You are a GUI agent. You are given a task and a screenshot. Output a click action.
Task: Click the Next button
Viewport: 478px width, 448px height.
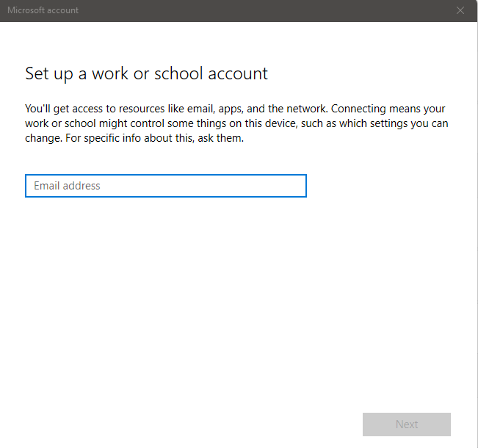pos(406,424)
